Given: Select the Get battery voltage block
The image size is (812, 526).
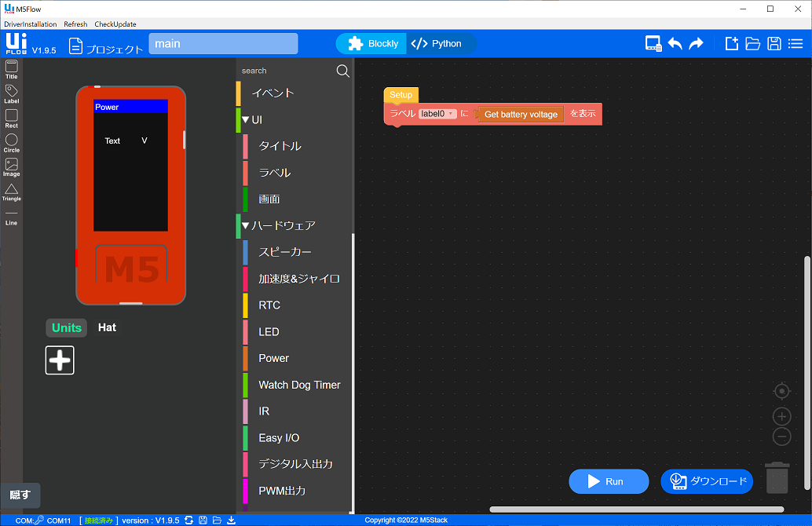Looking at the screenshot, I should pos(521,115).
